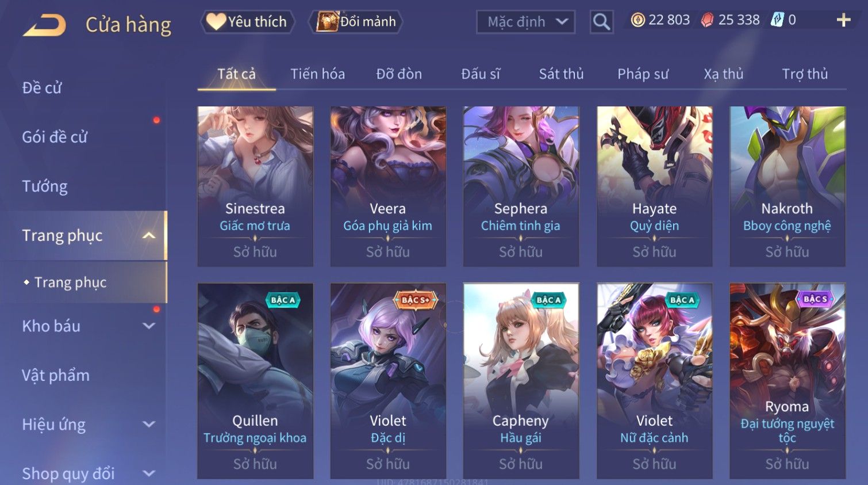Expand the Hiệu ứng sidebar section
Screen dimensions: 868x485
(149, 425)
